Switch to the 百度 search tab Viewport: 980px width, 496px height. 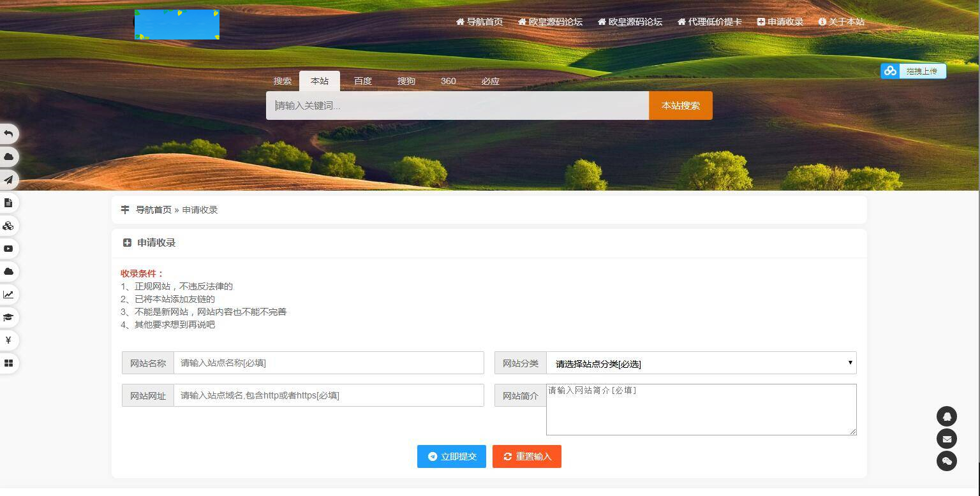click(362, 81)
